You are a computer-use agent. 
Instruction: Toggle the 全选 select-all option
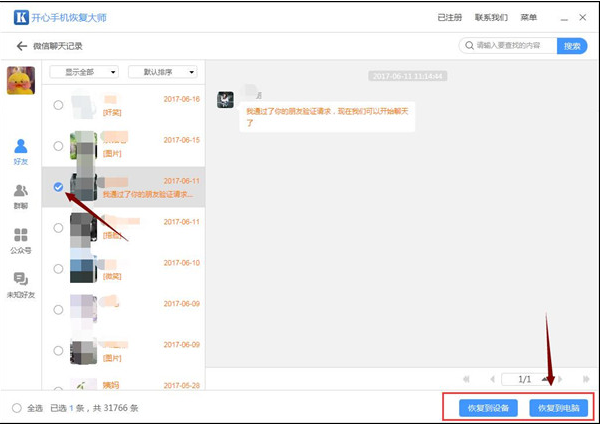point(16,408)
